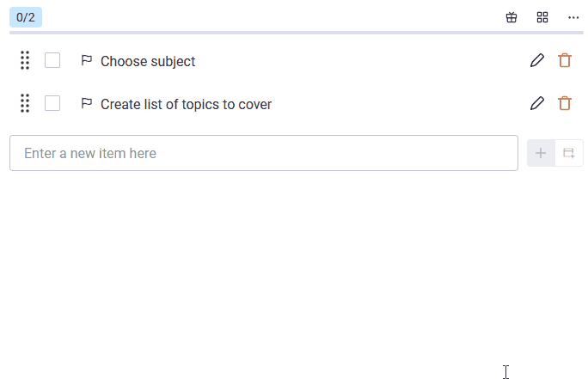Click the 0/2 progress counter badge
Screen dimensions: 588x379
tap(26, 17)
